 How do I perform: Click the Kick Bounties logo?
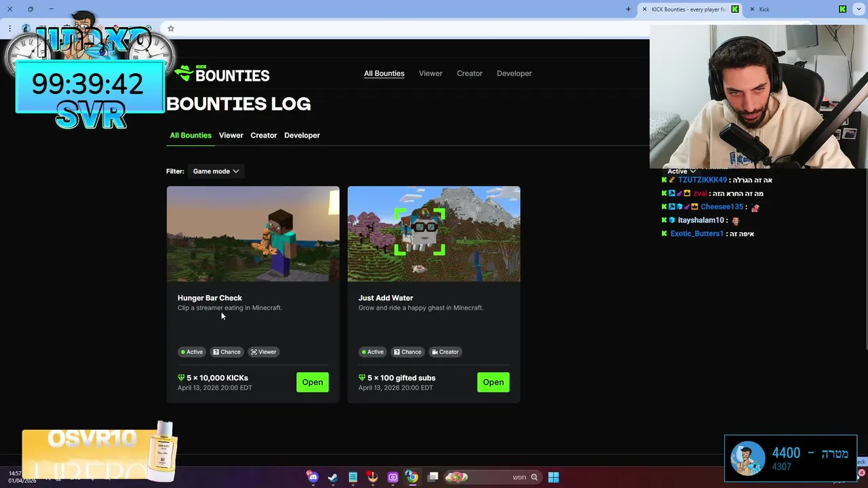222,74
